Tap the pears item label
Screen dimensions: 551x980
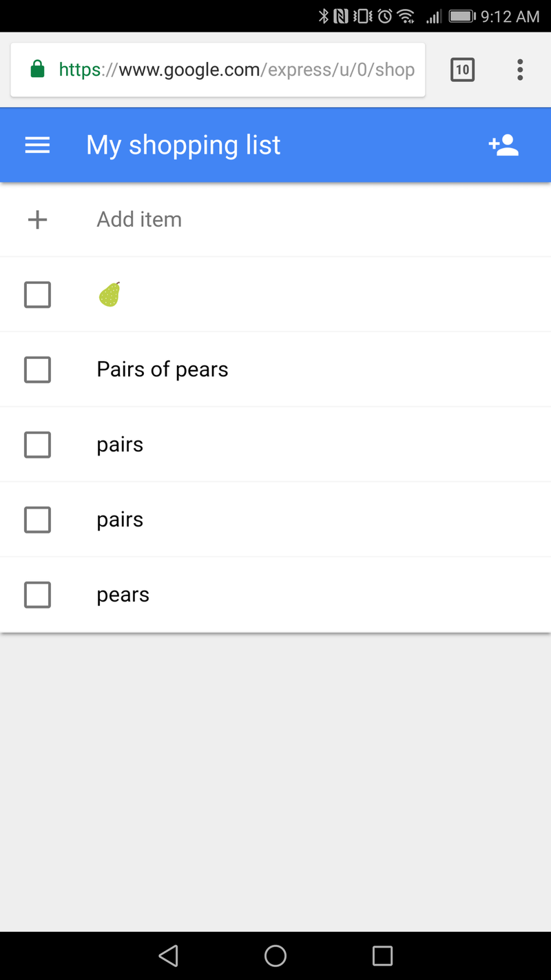[123, 595]
